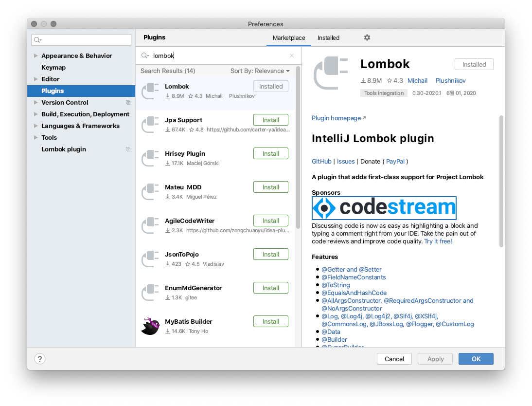
Task: Click the Lombok plug icon in results
Action: 150,91
